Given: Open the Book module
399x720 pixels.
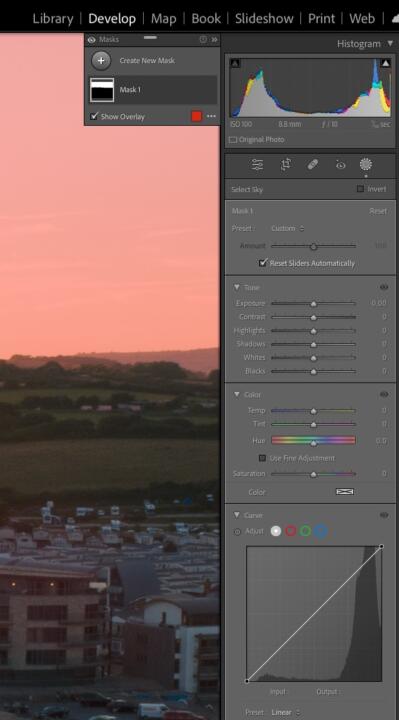Looking at the screenshot, I should pyautogui.click(x=206, y=18).
